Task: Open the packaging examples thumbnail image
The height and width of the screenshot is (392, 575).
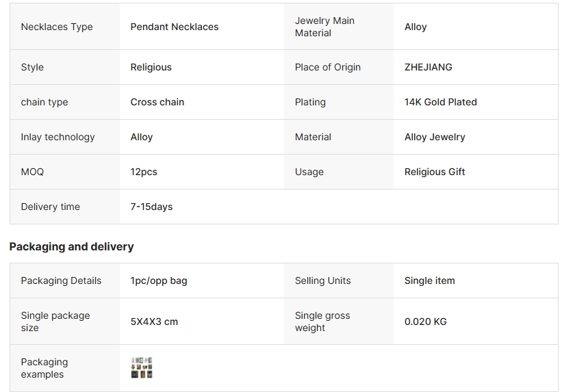Action: pos(142,367)
